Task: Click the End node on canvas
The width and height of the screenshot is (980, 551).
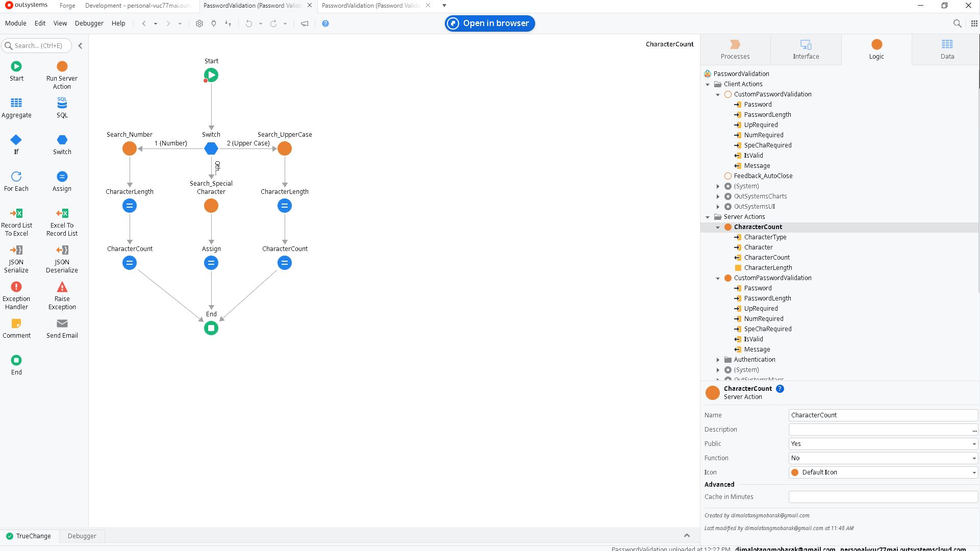Action: 211,328
